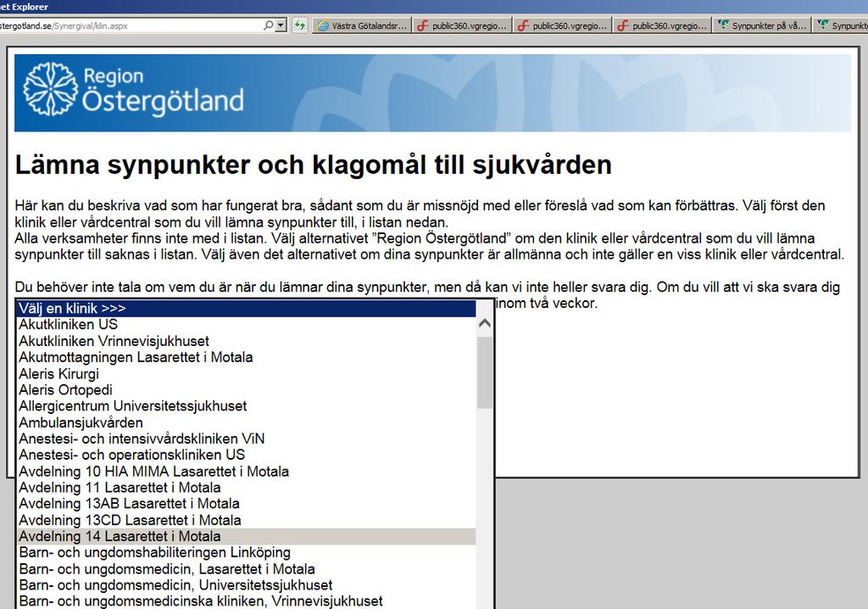Click the green refresh arrows icon

click(x=299, y=25)
